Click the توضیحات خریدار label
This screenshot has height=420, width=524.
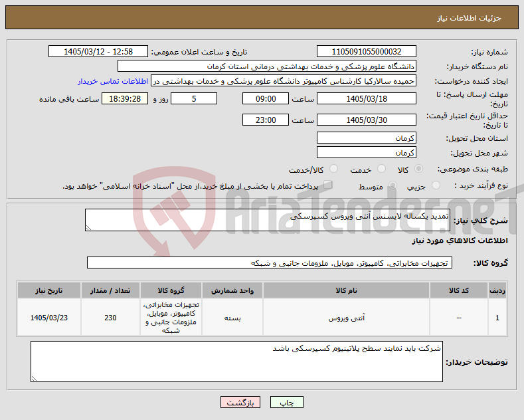(477, 362)
